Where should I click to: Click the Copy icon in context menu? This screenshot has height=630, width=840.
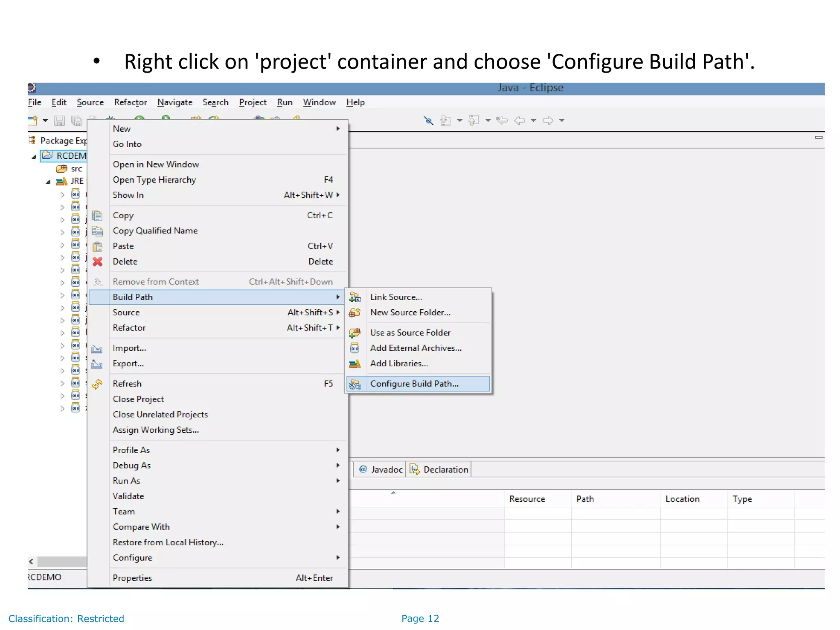pyautogui.click(x=97, y=215)
